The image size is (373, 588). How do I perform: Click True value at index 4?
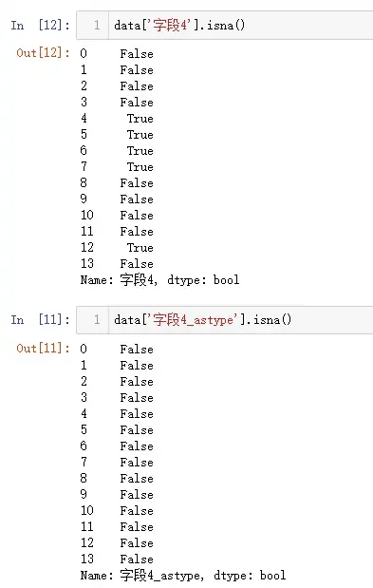140,119
